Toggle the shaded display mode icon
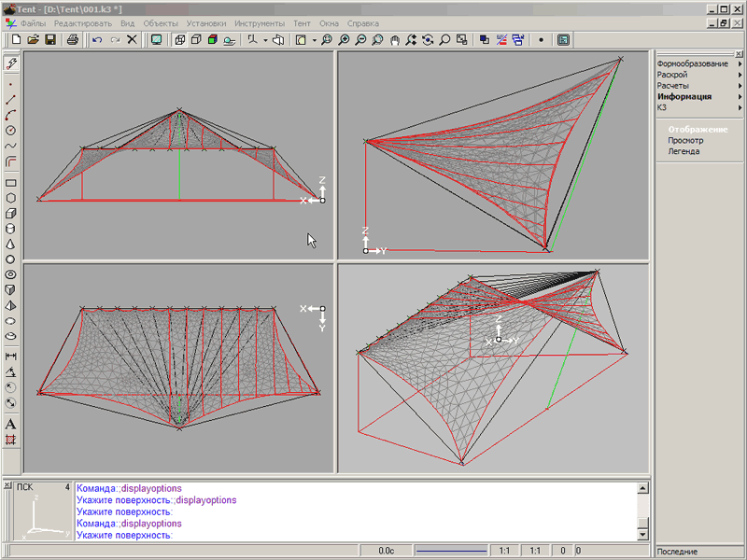Image resolution: width=747 pixels, height=560 pixels. click(x=212, y=39)
